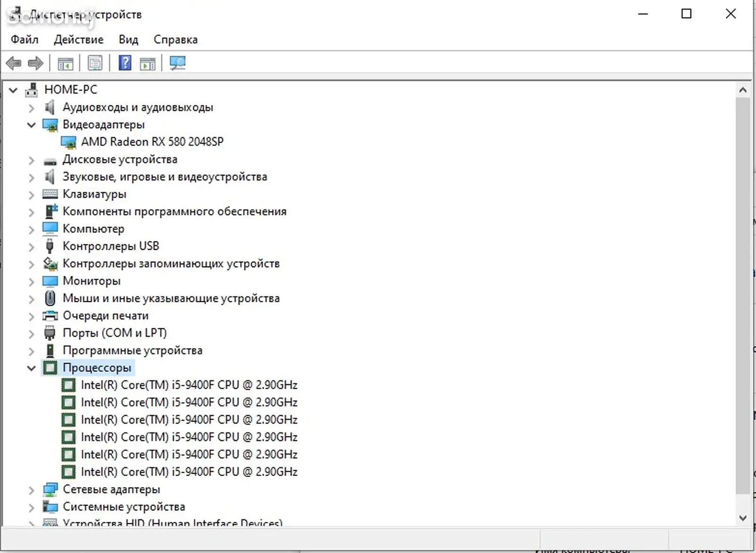The image size is (756, 553).
Task: Maximize the Device Manager window
Action: point(687,14)
